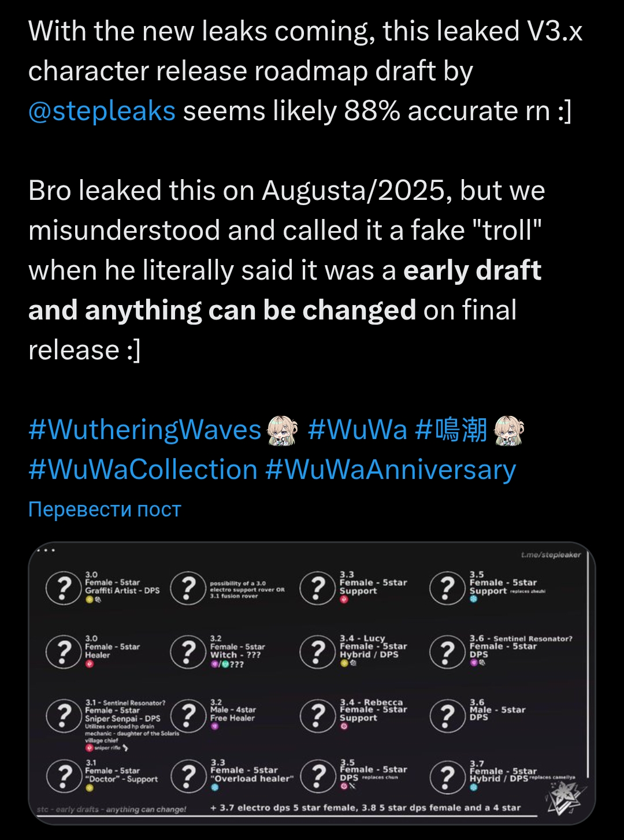This screenshot has width=624, height=840.
Task: Select the question mark icon for 3.6 Male DPS
Action: tap(447, 716)
